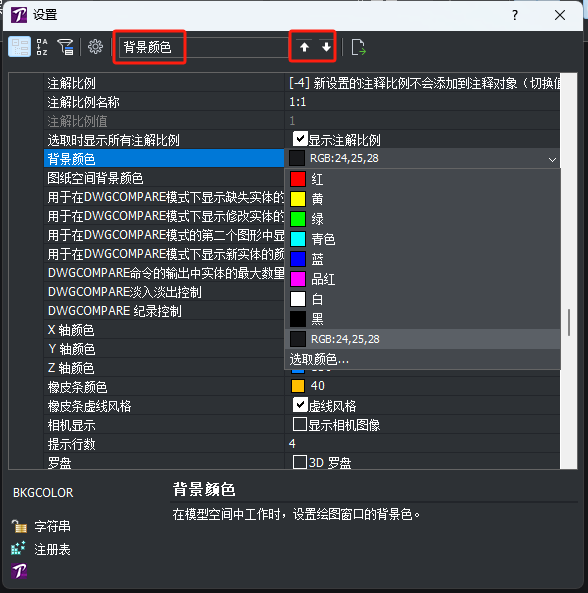Viewport: 588px width, 593px height.
Task: Click the orange 橡皮条颜色 swatch
Action: pos(298,386)
